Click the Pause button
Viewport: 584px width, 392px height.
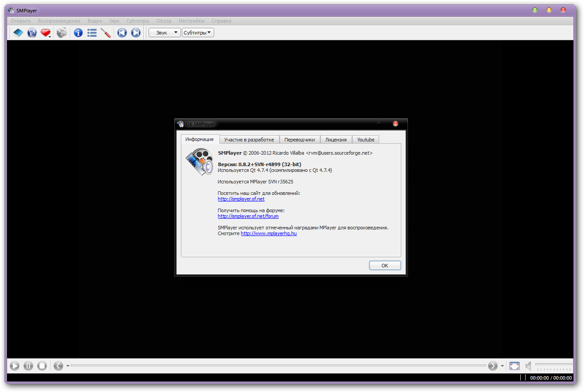pyautogui.click(x=28, y=366)
